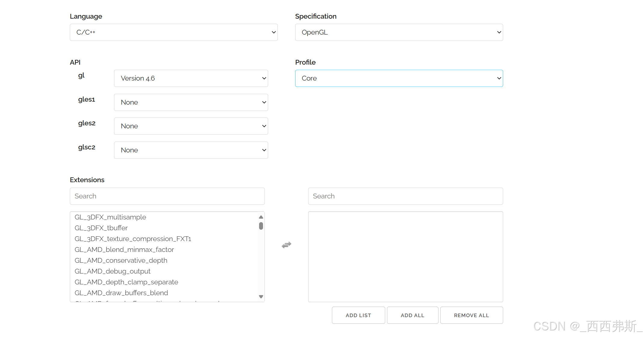The image size is (644, 337).
Task: Expand the gl Version 4.6 dropdown
Action: coord(191,78)
